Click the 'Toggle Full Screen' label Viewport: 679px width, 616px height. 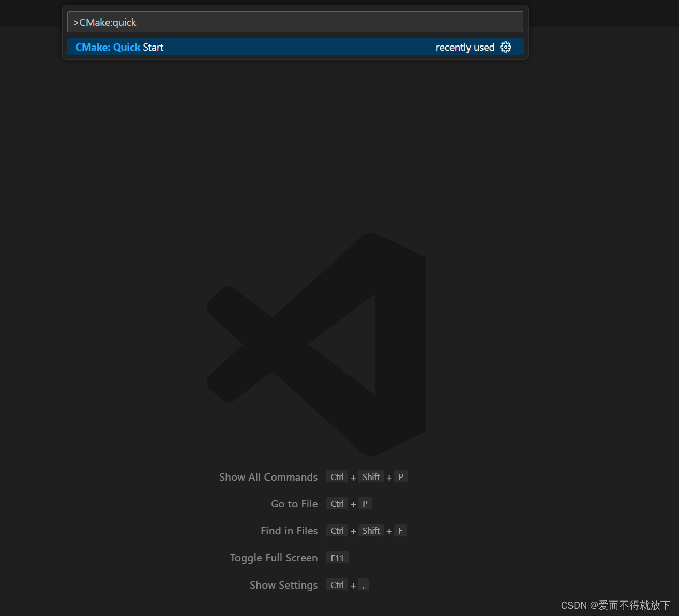coord(274,558)
